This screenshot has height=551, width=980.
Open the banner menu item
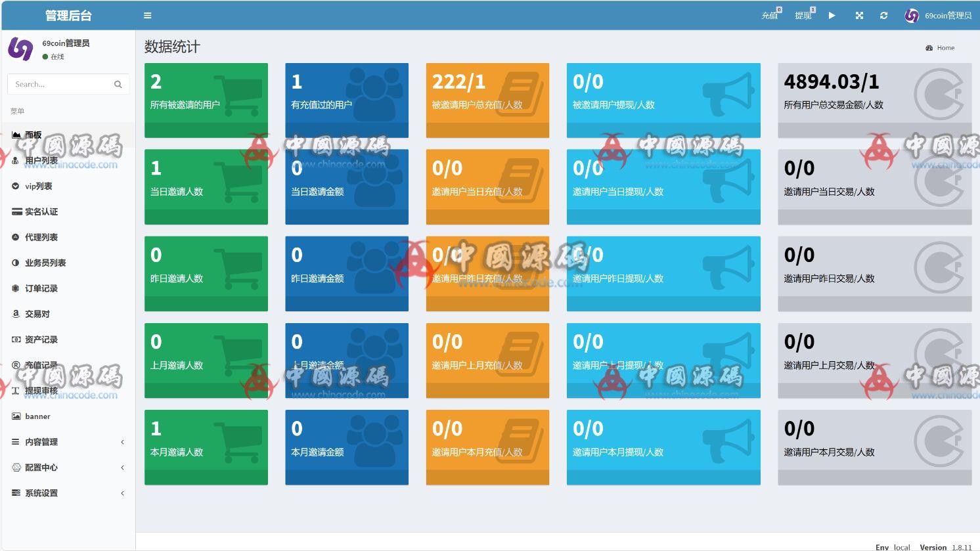pos(68,416)
